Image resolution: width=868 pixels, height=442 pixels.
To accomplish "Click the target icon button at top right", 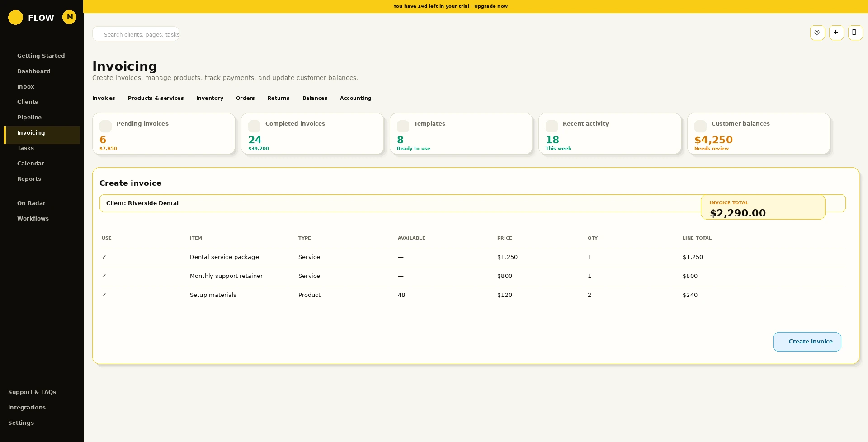I will pyautogui.click(x=817, y=33).
